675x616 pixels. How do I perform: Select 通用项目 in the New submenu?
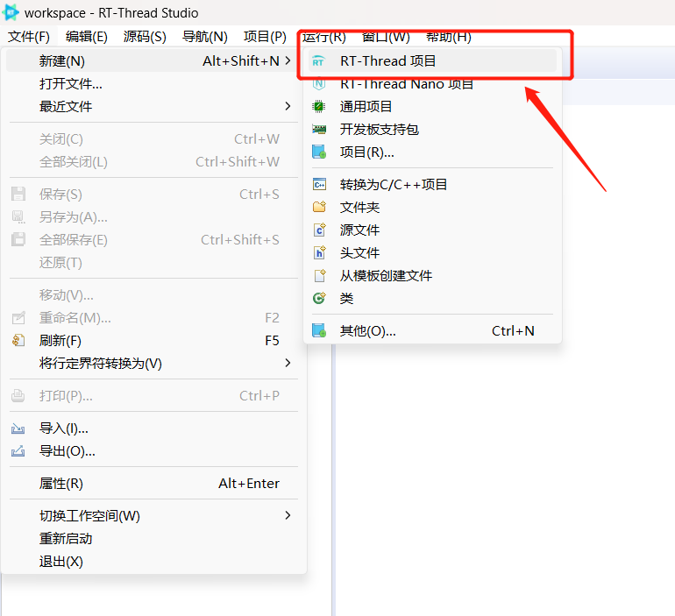click(x=432, y=106)
